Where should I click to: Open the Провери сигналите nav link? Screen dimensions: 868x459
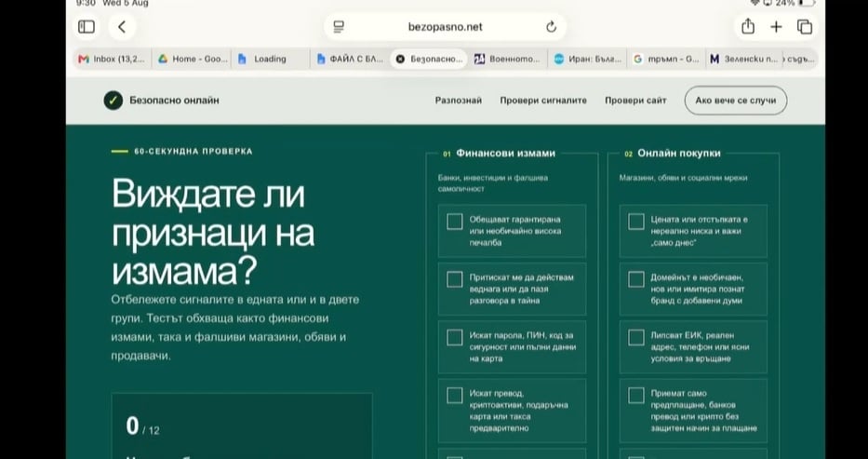pyautogui.click(x=543, y=101)
